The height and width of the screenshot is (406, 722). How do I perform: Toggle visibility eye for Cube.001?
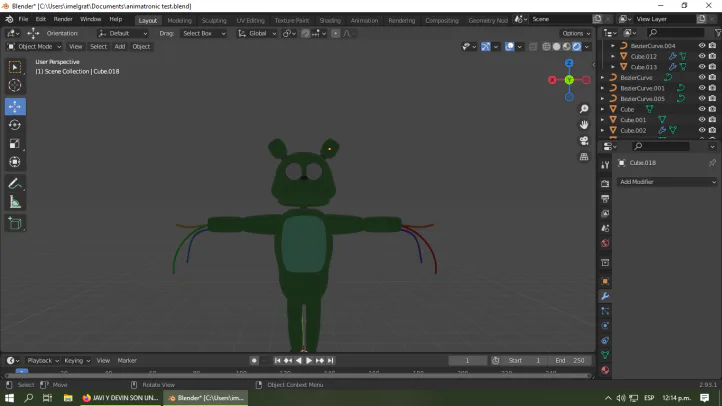click(x=702, y=120)
